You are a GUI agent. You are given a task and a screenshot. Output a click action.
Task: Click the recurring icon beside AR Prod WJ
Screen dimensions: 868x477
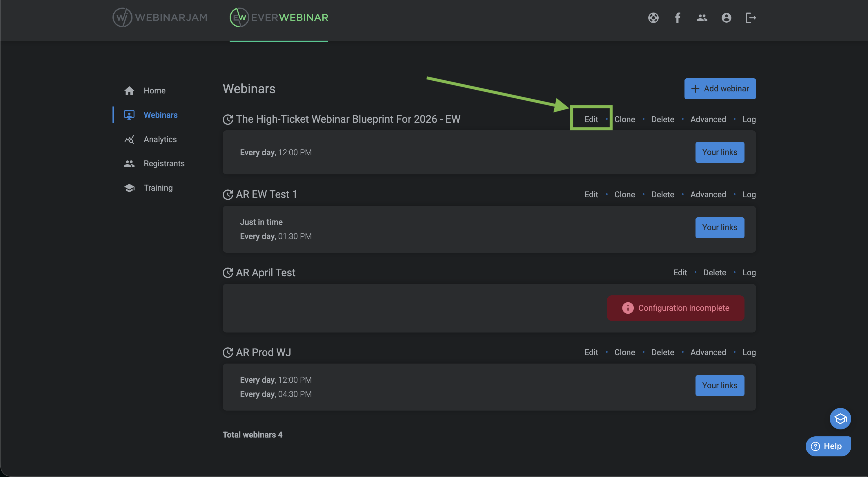(228, 353)
